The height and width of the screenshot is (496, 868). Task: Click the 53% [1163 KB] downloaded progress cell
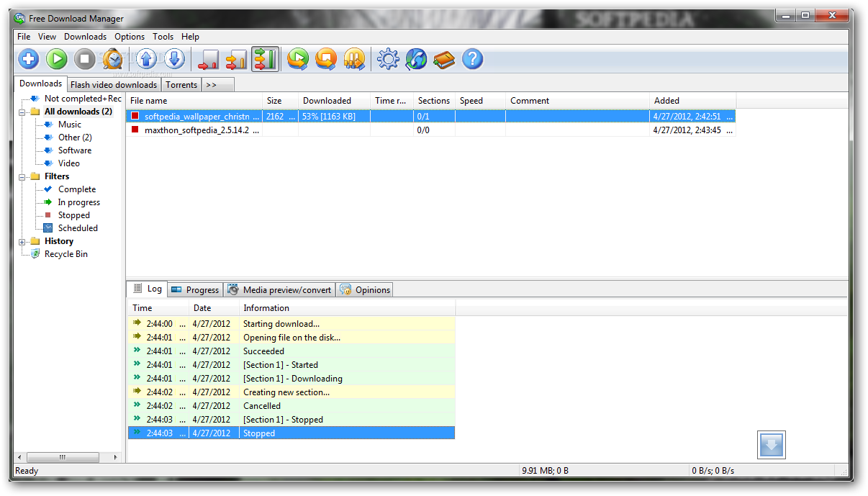(x=335, y=116)
